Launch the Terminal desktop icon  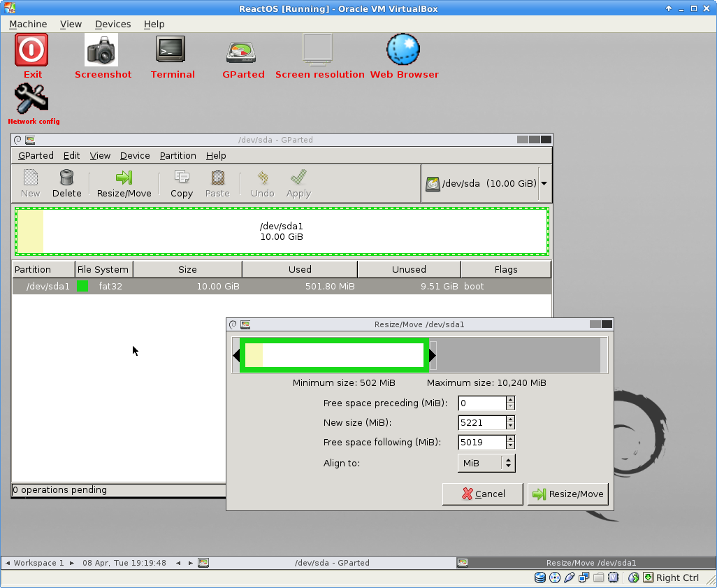pos(171,52)
